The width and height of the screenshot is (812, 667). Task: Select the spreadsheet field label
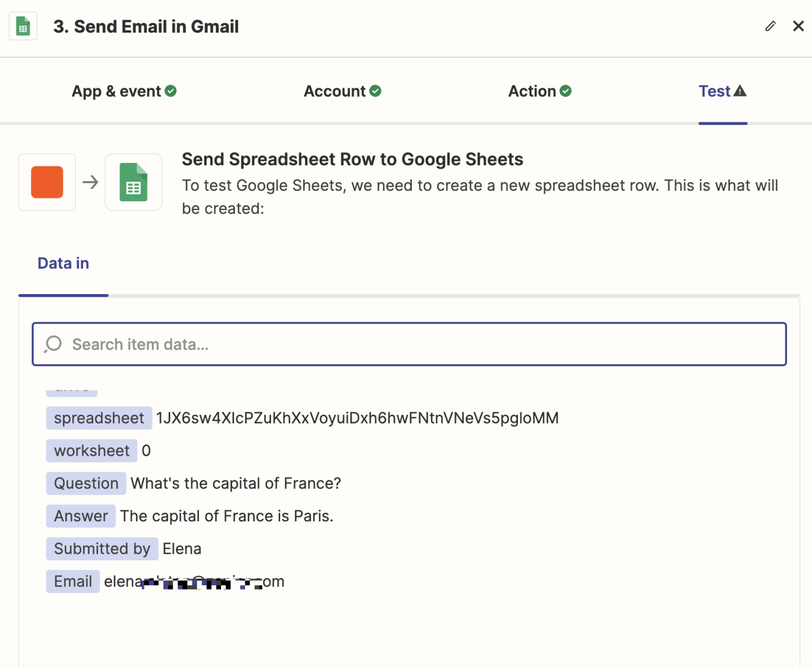99,418
